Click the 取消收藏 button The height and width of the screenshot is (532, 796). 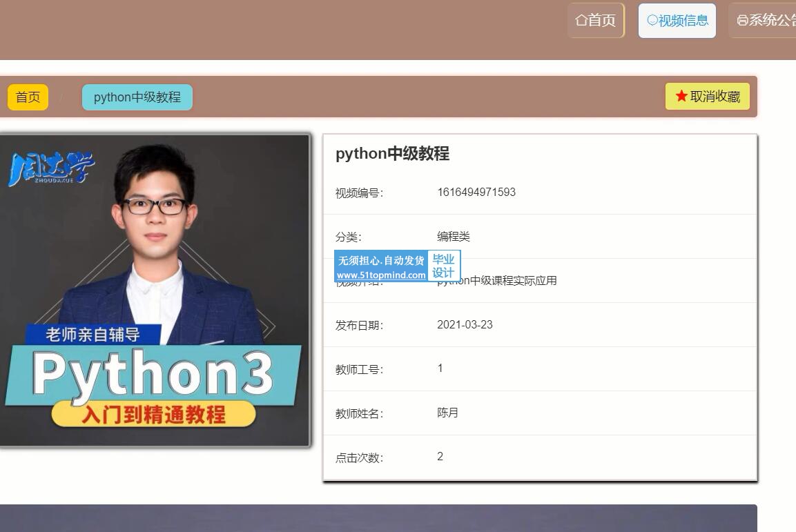[x=707, y=97]
